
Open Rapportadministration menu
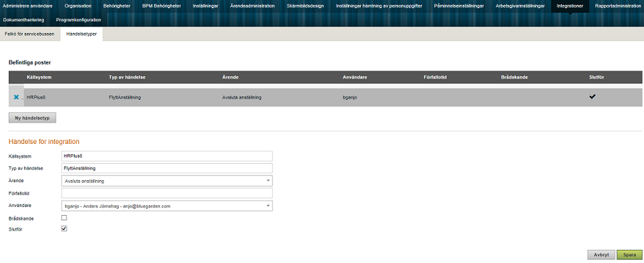[x=617, y=6]
